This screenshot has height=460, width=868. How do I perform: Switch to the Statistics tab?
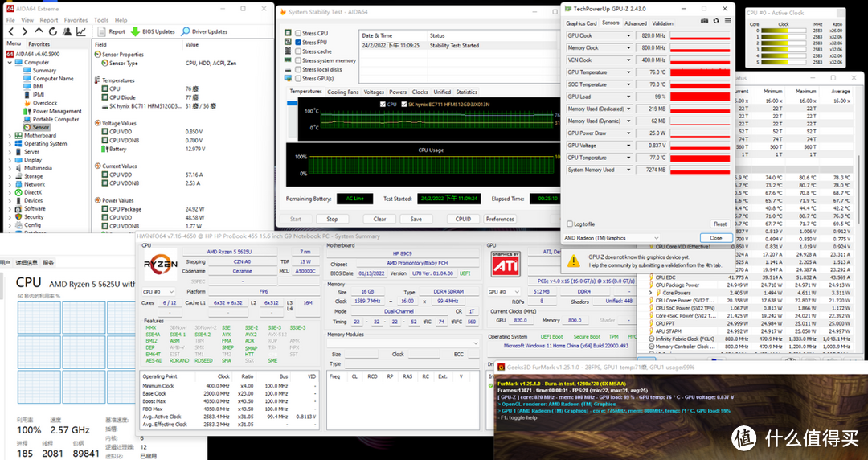pos(467,92)
